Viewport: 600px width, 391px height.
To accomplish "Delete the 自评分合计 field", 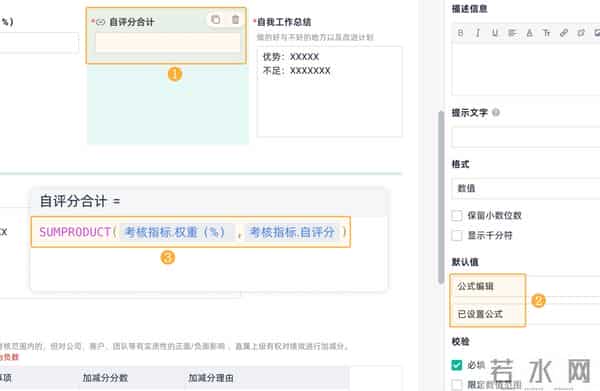I will 236,20.
